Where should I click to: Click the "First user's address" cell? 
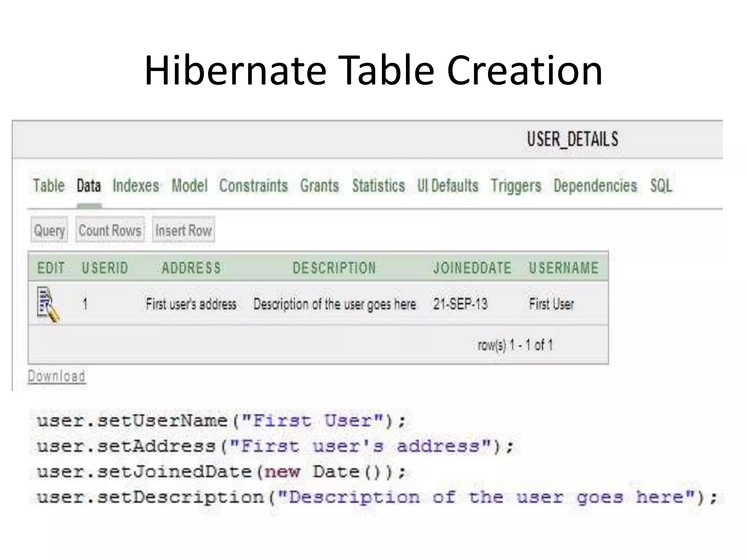(191, 304)
